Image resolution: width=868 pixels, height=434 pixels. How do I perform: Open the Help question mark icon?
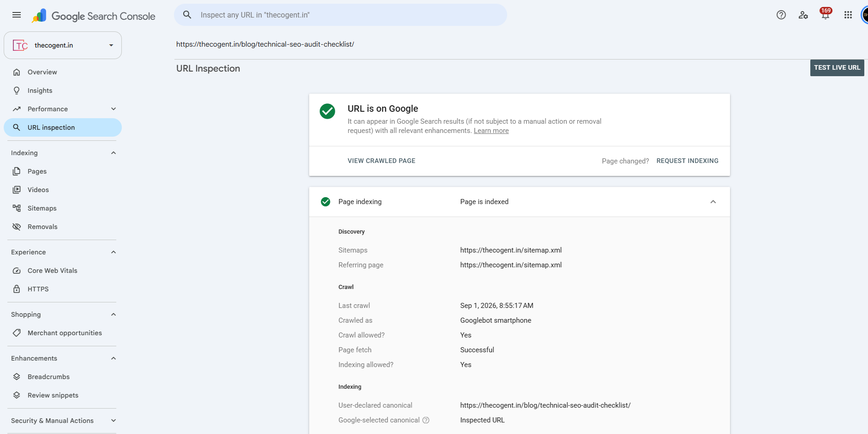pyautogui.click(x=781, y=15)
